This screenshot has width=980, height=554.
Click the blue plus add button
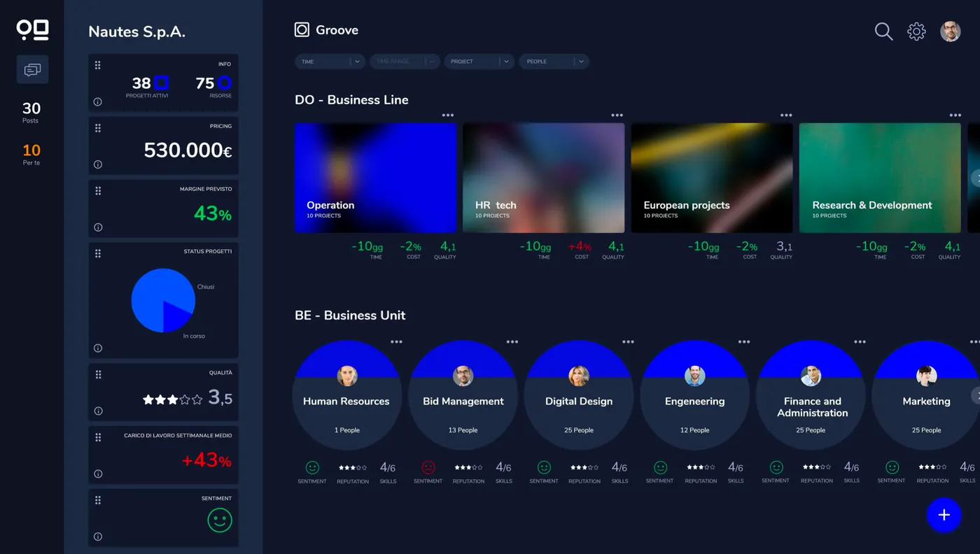click(x=944, y=515)
